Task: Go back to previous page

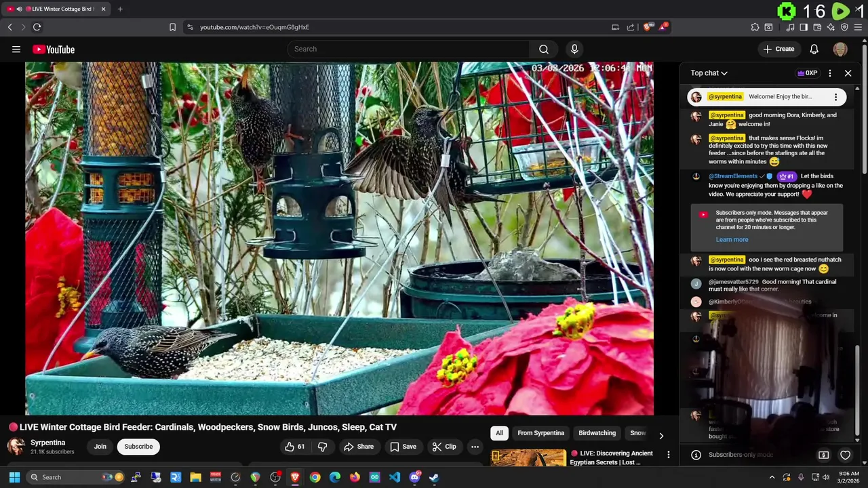Action: [x=9, y=27]
